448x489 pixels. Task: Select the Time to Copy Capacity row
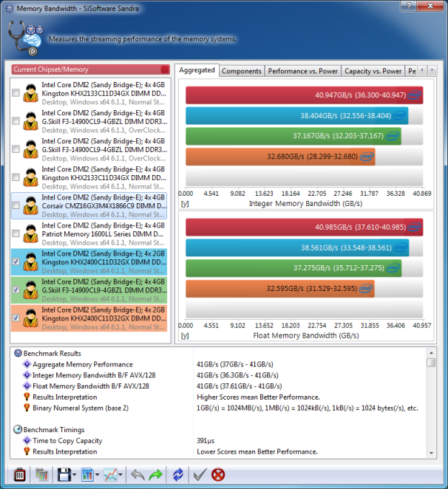(219, 440)
